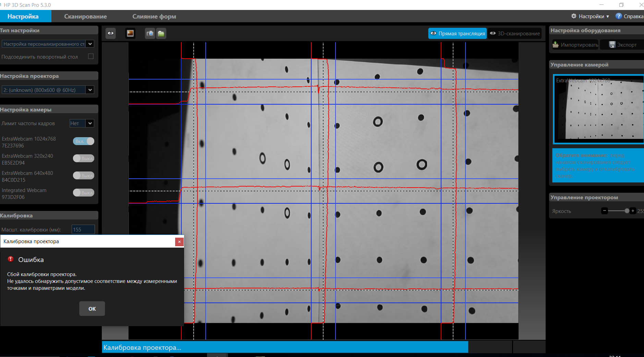Toggle off ExtraWebcam 1024x768 camera

(x=84, y=141)
